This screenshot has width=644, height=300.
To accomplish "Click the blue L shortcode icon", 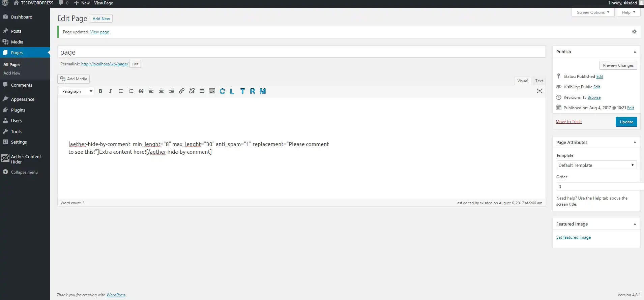I will pyautogui.click(x=232, y=91).
